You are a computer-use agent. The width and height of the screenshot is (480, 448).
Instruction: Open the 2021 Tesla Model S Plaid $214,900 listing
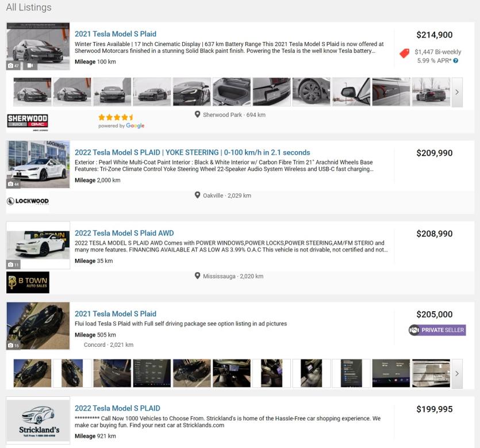pos(116,34)
